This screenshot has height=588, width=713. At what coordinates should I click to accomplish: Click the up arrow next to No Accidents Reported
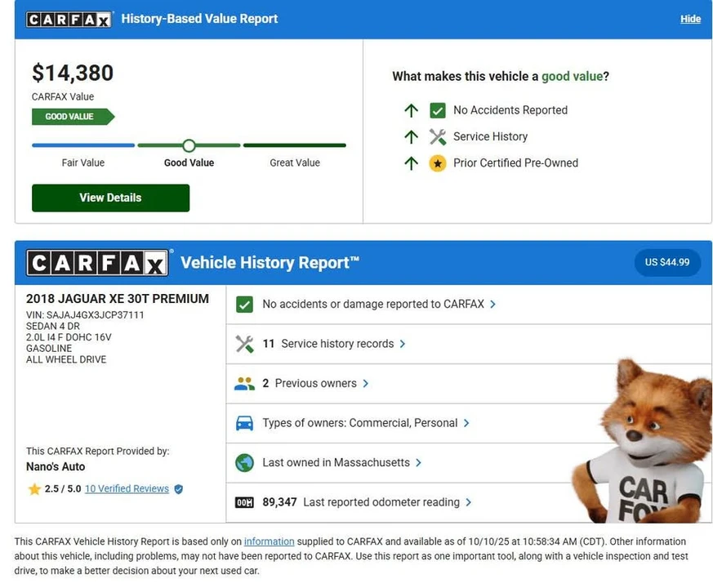411,110
